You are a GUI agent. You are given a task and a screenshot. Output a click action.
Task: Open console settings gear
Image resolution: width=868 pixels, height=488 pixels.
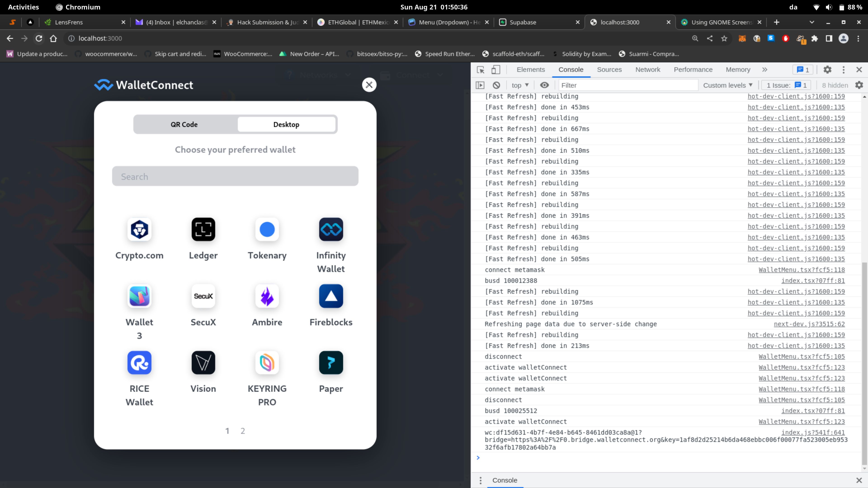pyautogui.click(x=859, y=85)
